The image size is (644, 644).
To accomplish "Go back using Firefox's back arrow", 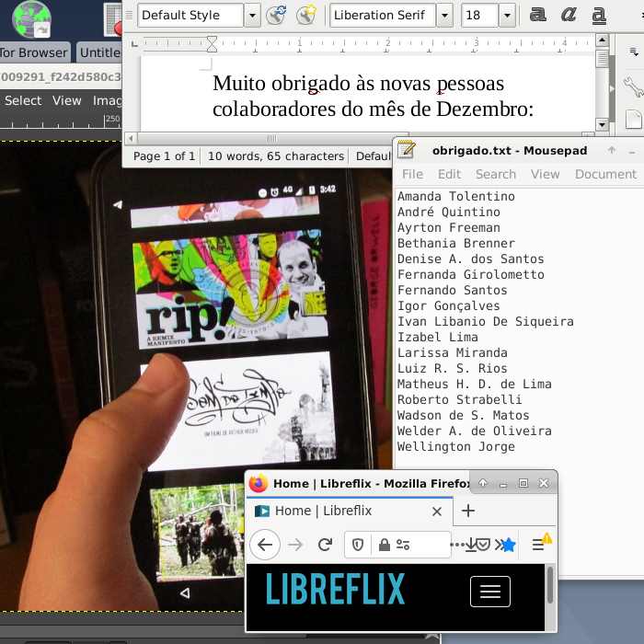I will pos(265,545).
